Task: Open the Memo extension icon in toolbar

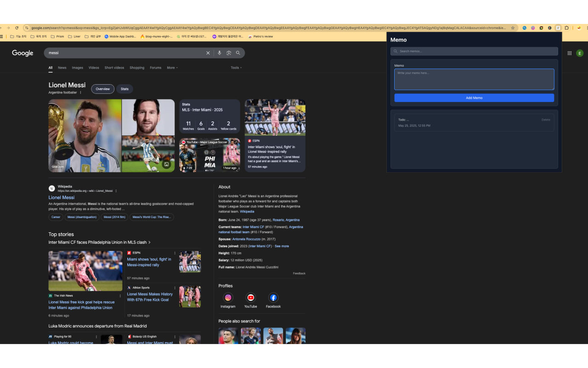Action: point(558,28)
